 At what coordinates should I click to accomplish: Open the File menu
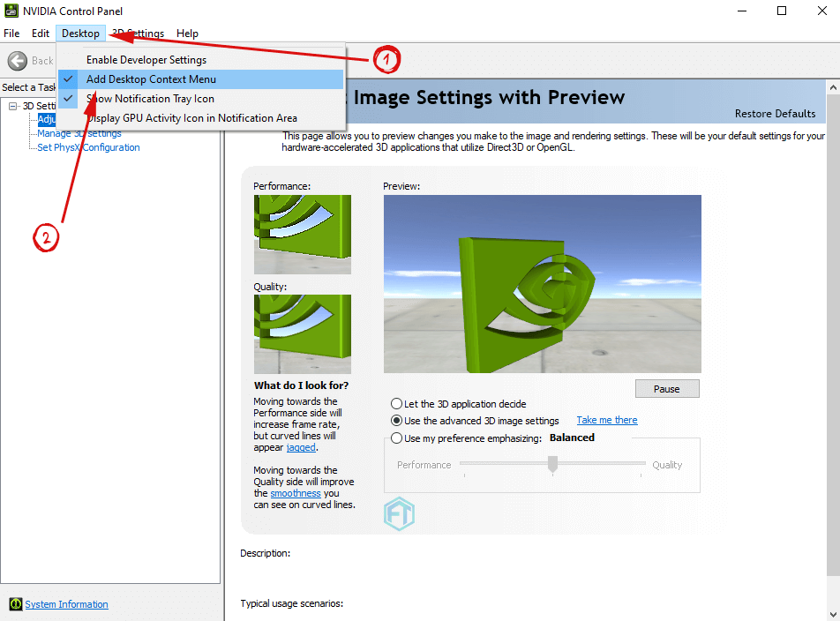[x=11, y=34]
